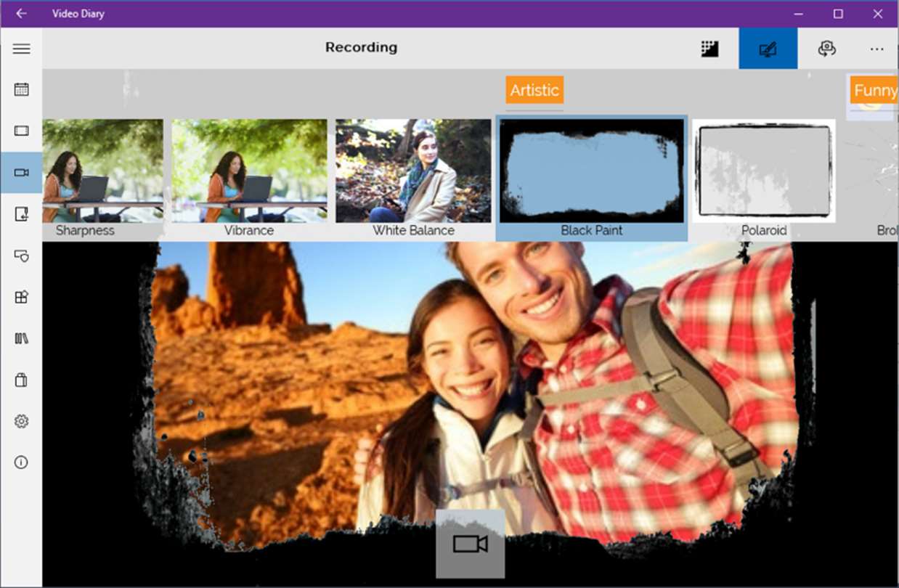This screenshot has width=899, height=588.
Task: Choose the White Balance effect
Action: point(413,179)
